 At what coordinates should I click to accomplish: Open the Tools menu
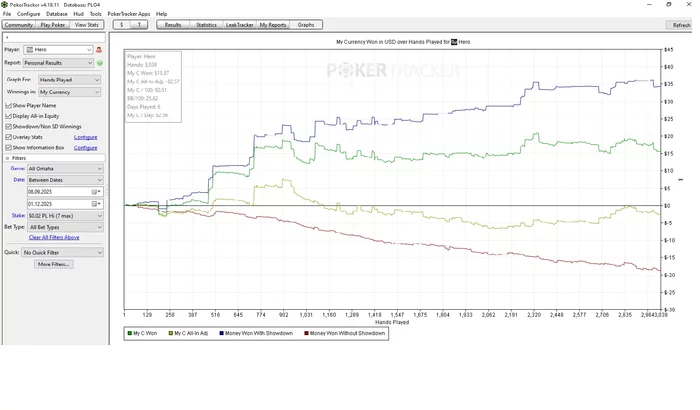[96, 14]
